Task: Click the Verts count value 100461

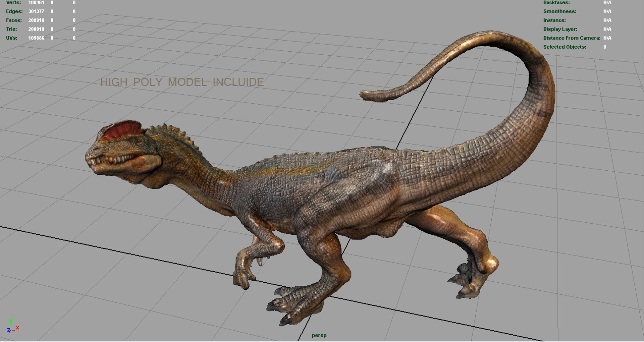Action: (36, 2)
